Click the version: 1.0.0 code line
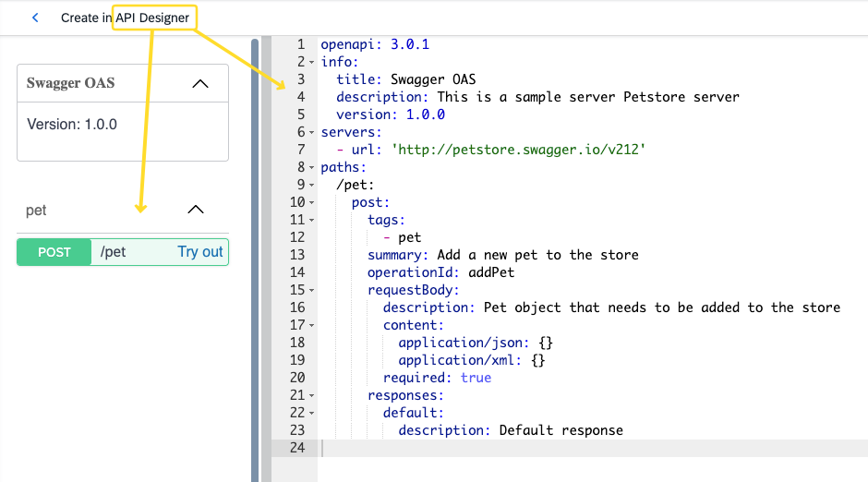The height and width of the screenshot is (482, 868). [391, 114]
